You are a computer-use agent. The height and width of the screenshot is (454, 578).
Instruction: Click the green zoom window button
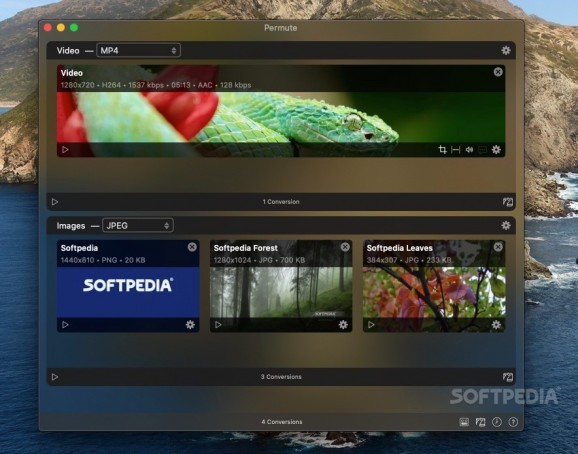coord(74,28)
